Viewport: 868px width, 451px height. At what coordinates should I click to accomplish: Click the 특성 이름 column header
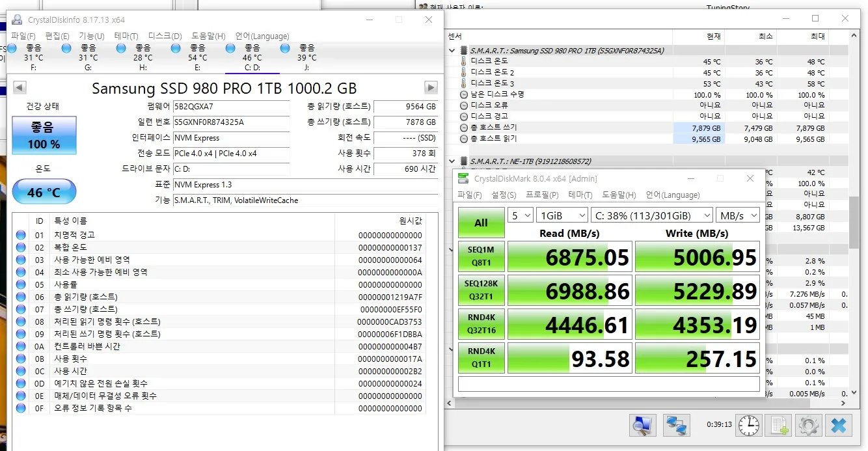pyautogui.click(x=70, y=221)
